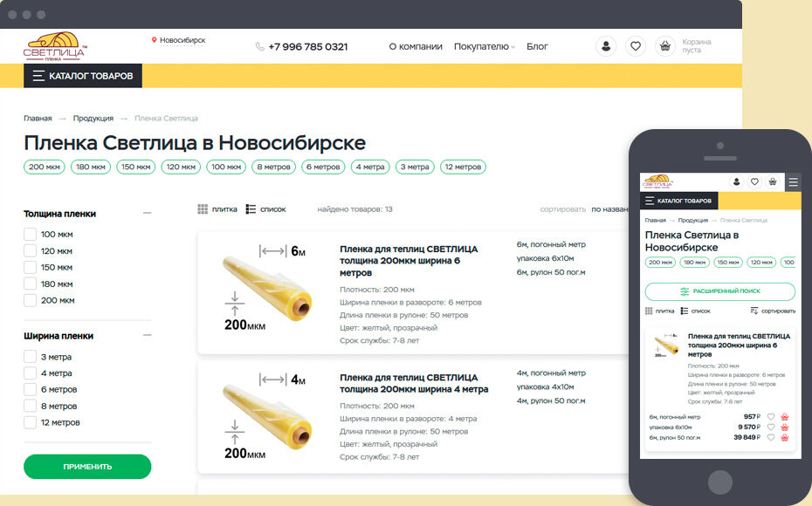Open favorites via desktop heart icon
This screenshot has width=812, height=506.
[636, 46]
